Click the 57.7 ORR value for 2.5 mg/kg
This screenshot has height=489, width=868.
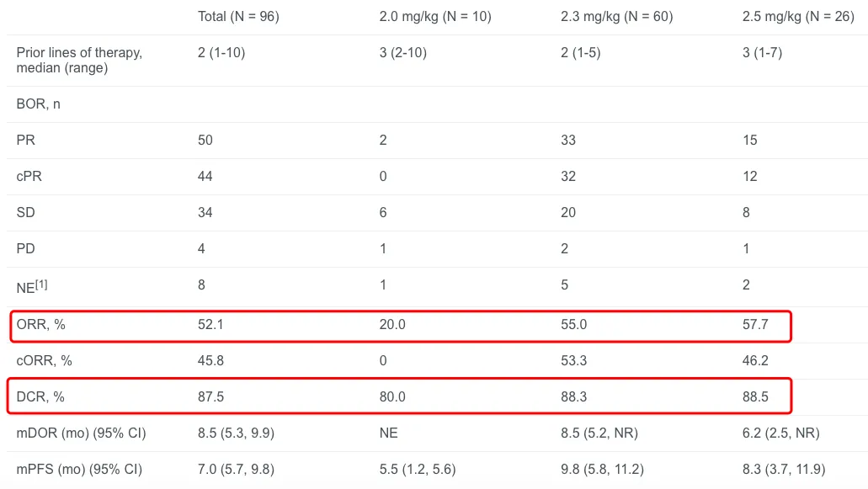point(755,324)
